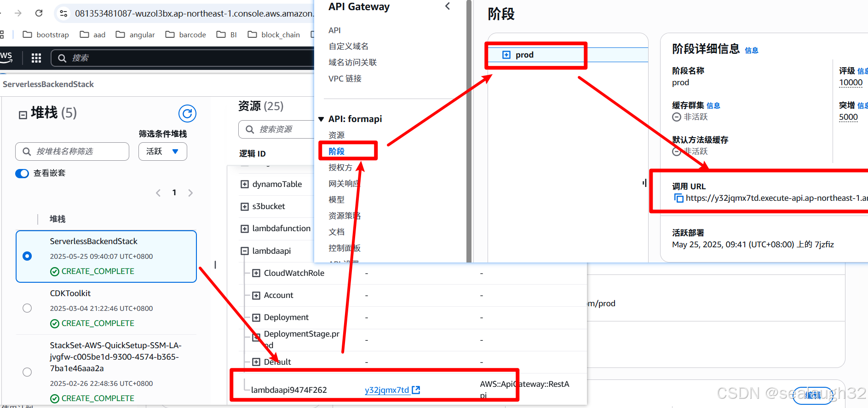
Task: Collapse the lambdaapi resource
Action: [245, 251]
